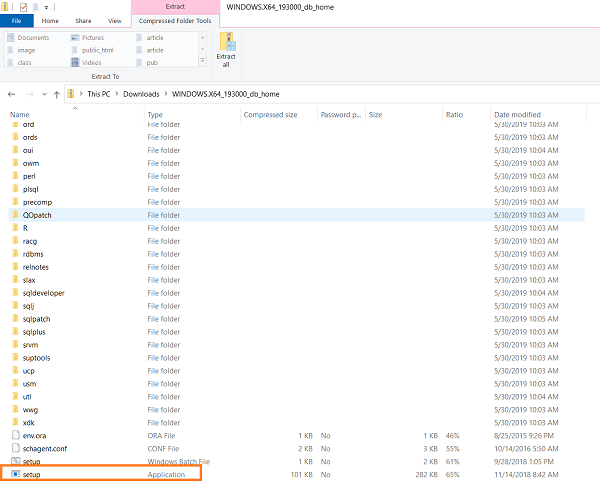The width and height of the screenshot is (600, 482).
Task: Choose Documents as extract destination
Action: point(28,37)
